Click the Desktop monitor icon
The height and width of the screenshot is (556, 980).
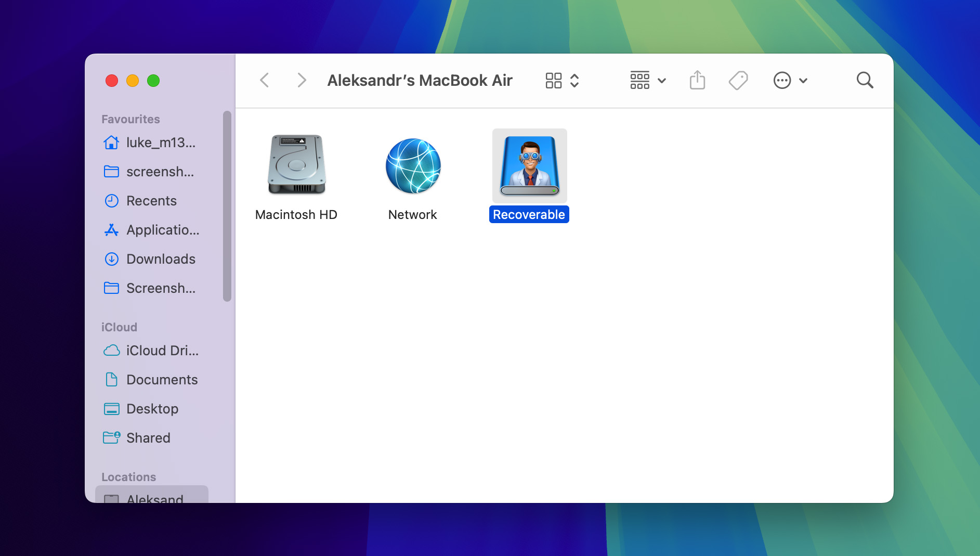pyautogui.click(x=111, y=409)
